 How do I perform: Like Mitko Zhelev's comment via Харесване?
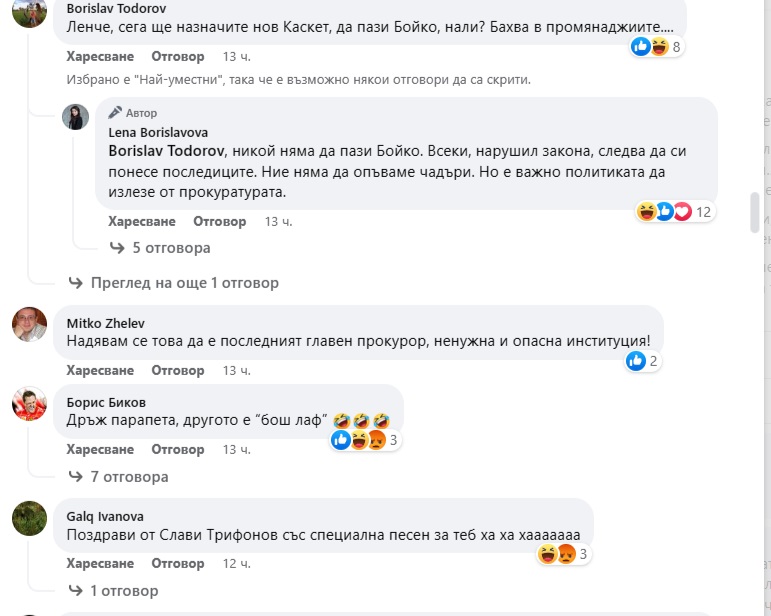coord(100,370)
